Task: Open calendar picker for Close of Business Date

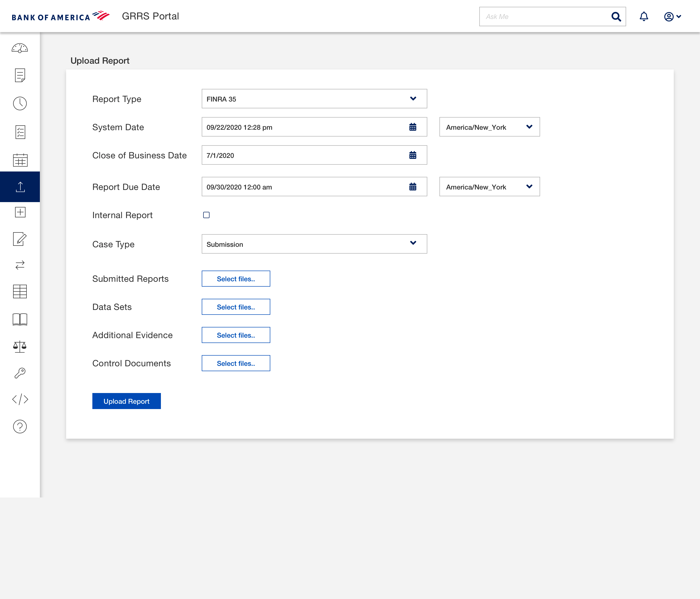Action: (x=412, y=155)
